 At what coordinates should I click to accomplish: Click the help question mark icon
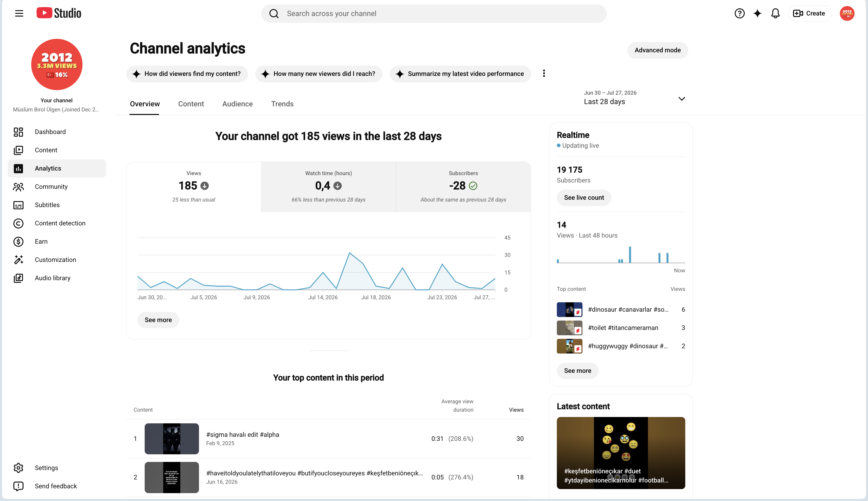coord(739,13)
